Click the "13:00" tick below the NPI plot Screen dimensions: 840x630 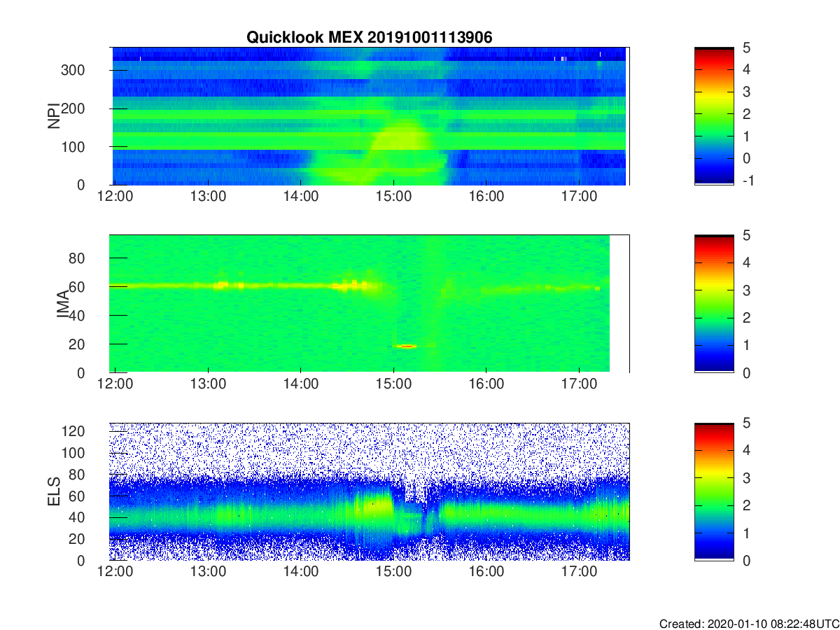208,197
